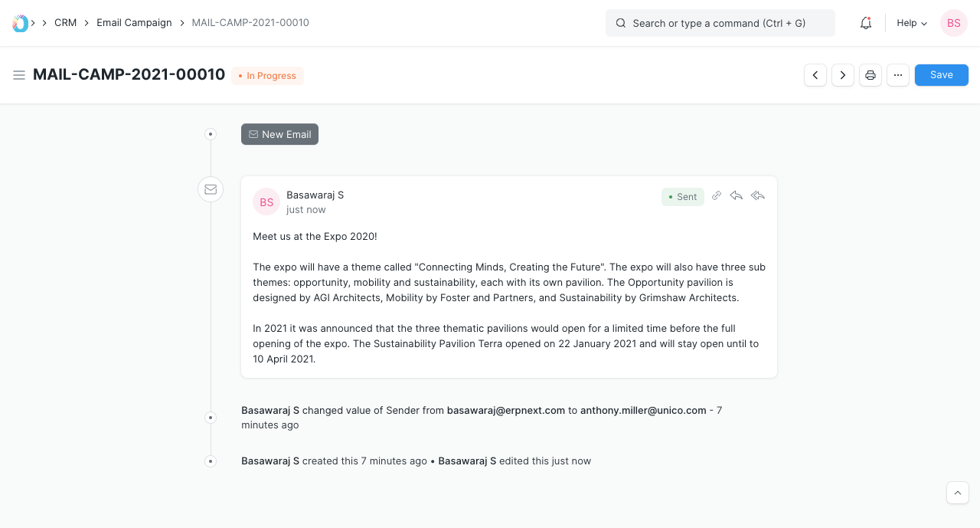Save the email campaign
Viewport: 980px width, 528px height.
[942, 75]
